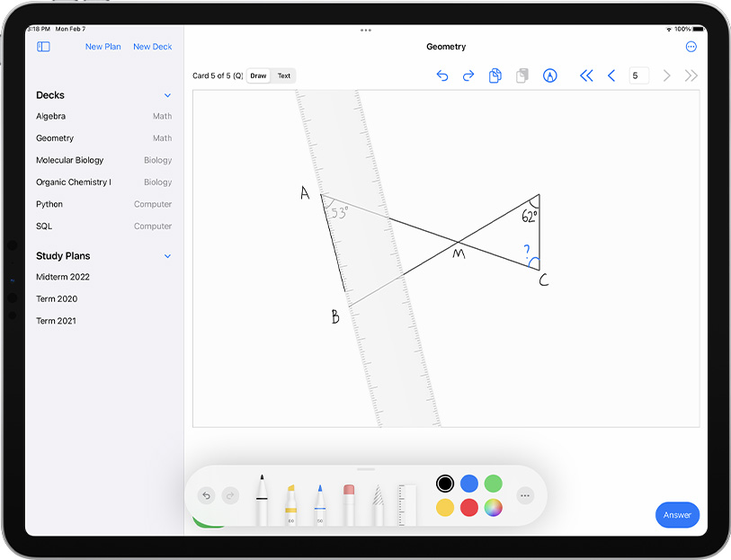The height and width of the screenshot is (560, 731).
Task: Choose the red color swatch
Action: click(468, 508)
